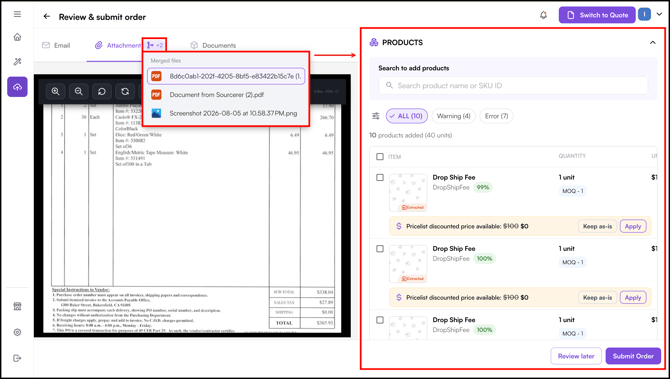Select Screenshot 2026-08-05 PNG file
670x379 pixels.
pyautogui.click(x=226, y=114)
